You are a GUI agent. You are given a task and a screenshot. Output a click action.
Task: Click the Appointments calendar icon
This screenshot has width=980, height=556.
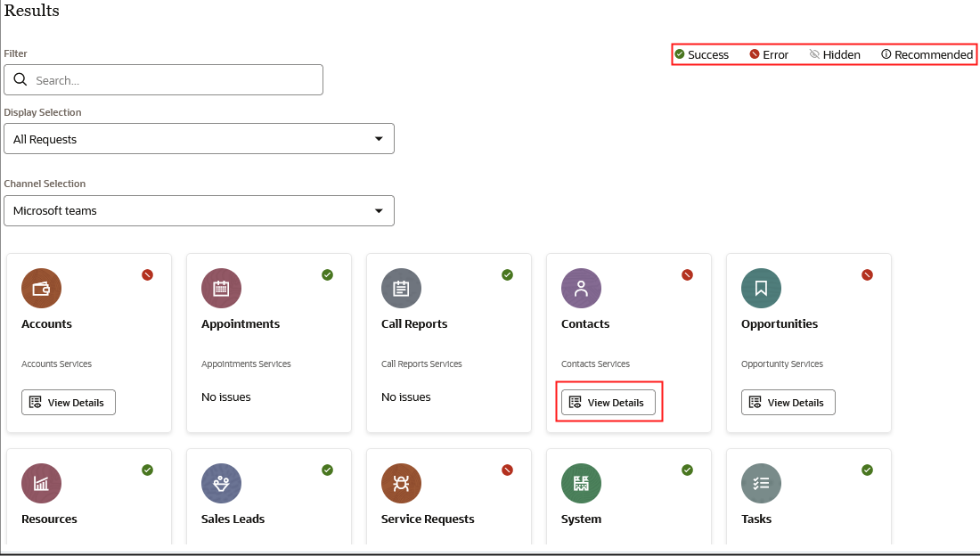pos(221,289)
